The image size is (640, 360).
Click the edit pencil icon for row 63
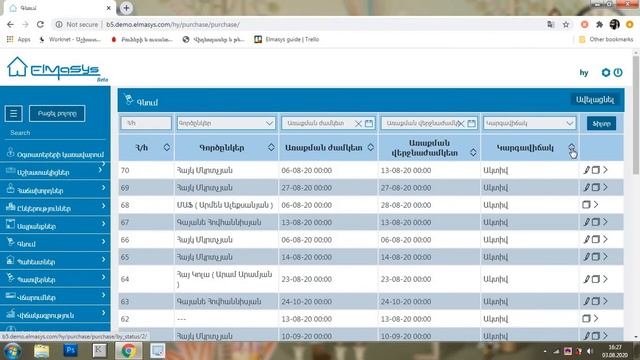click(x=587, y=301)
